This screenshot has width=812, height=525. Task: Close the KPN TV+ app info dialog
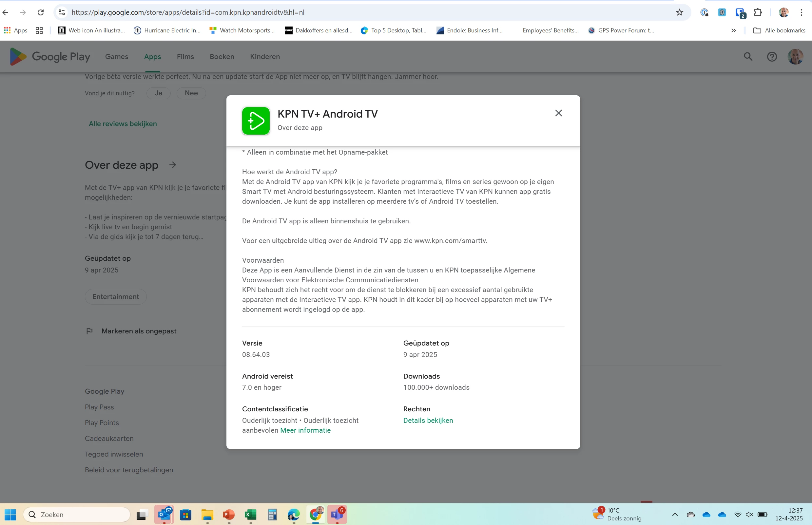tap(558, 113)
